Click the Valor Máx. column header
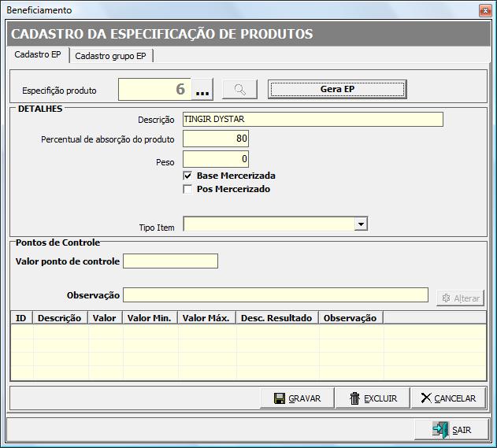 pyautogui.click(x=206, y=318)
